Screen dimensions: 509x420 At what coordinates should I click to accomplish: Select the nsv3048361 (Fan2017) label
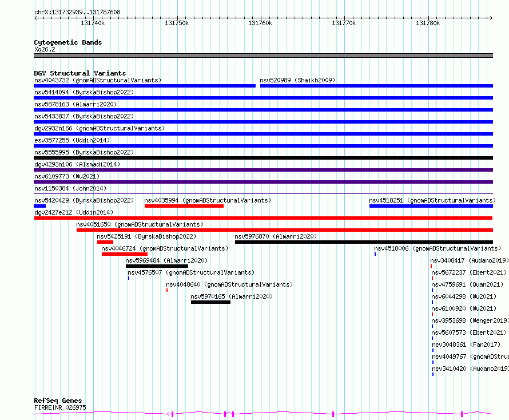point(466,344)
